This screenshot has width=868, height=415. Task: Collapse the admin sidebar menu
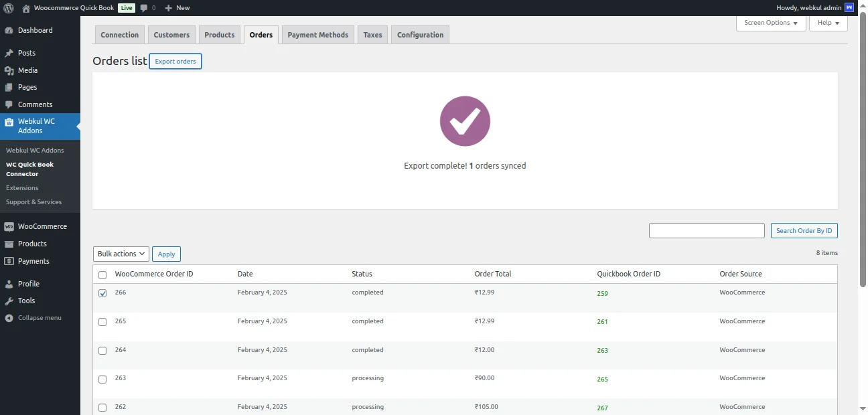(x=9, y=317)
